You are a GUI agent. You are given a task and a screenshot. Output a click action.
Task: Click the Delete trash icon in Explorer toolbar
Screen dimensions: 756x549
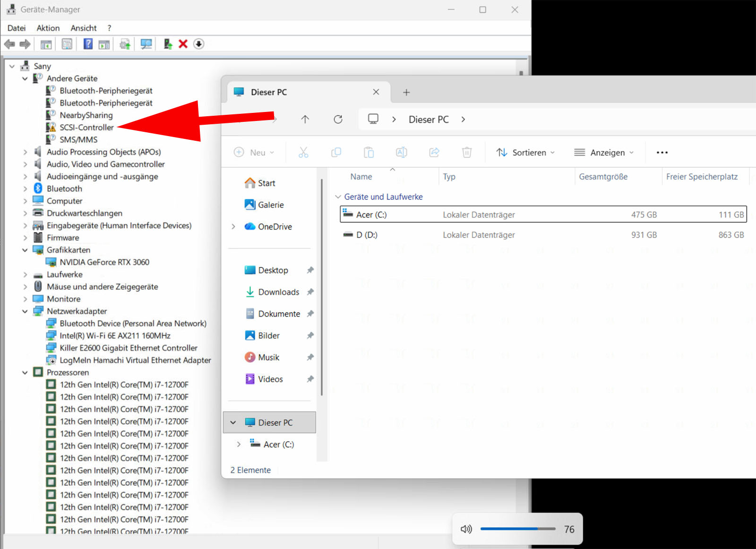point(467,152)
